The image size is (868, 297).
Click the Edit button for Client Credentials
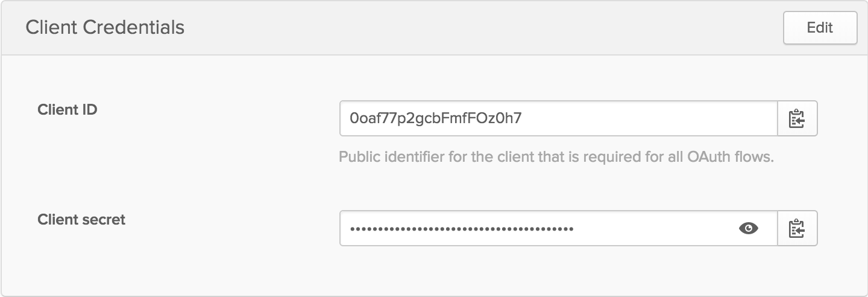point(820,28)
